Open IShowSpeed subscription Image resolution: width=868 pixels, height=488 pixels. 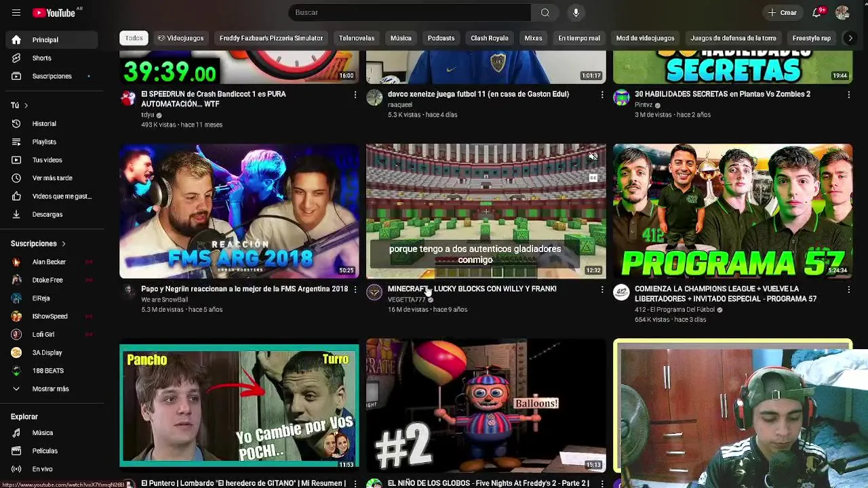click(52, 317)
